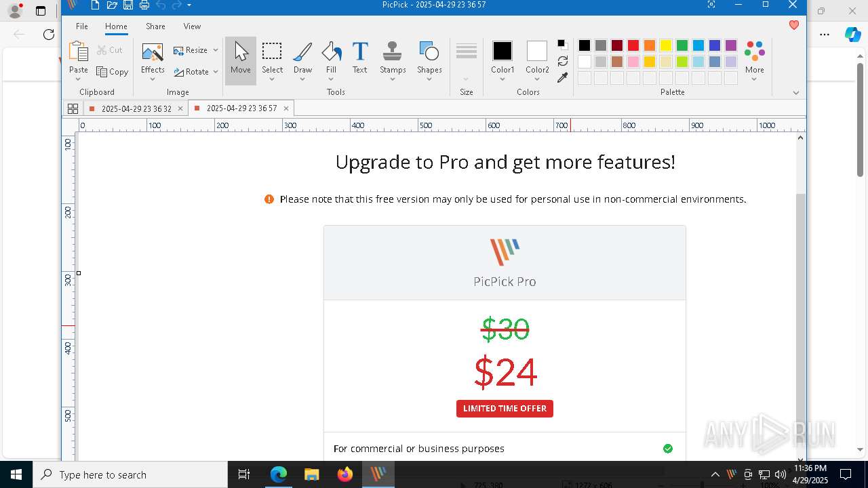Swap Color1 and Color2
The image size is (868, 488).
pos(563,61)
